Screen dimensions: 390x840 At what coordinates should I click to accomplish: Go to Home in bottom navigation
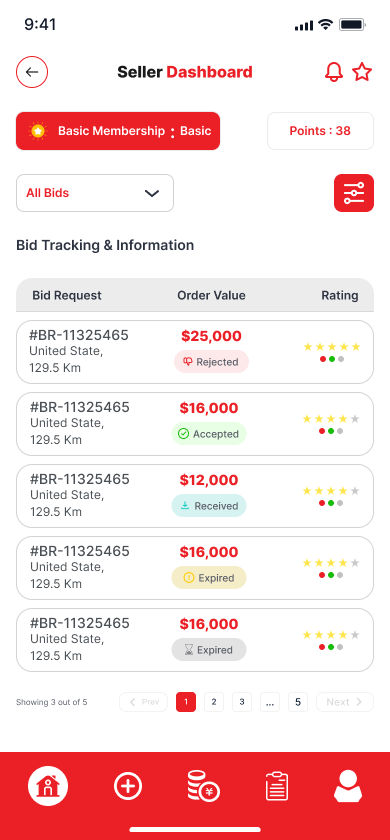coord(48,786)
